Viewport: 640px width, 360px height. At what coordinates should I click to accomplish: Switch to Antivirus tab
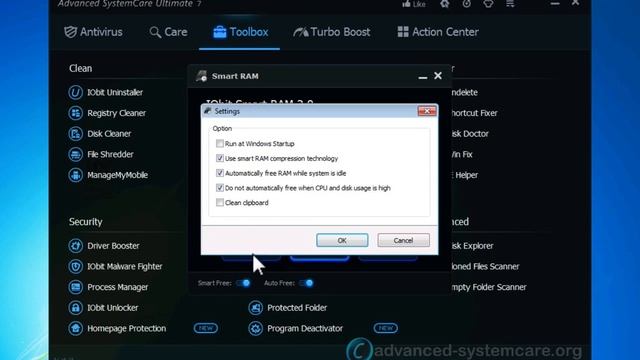coord(93,32)
